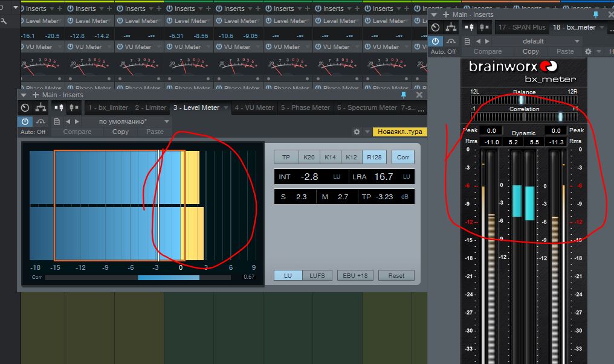Switch to the 17 - SPAN Plus tab
Image resolution: width=614 pixels, height=364 pixels.
pos(522,27)
